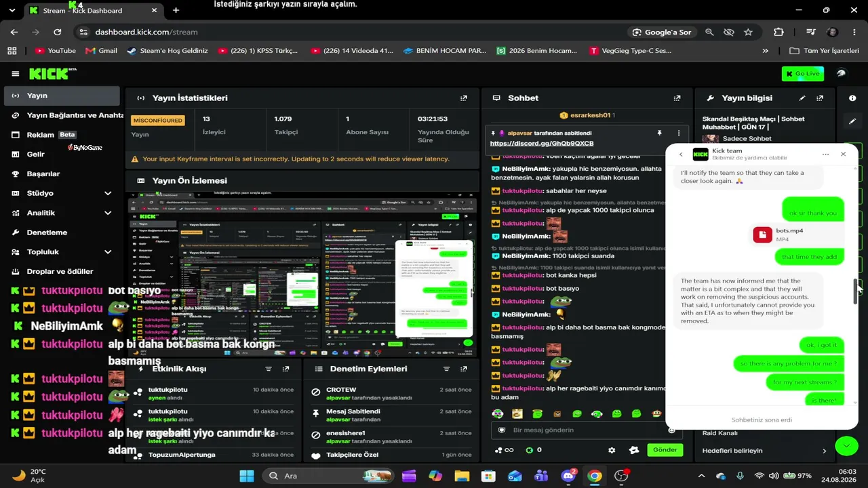Filter the Etkinlik Akışı feed
Screen dimensions: 868x488
[x=269, y=369]
